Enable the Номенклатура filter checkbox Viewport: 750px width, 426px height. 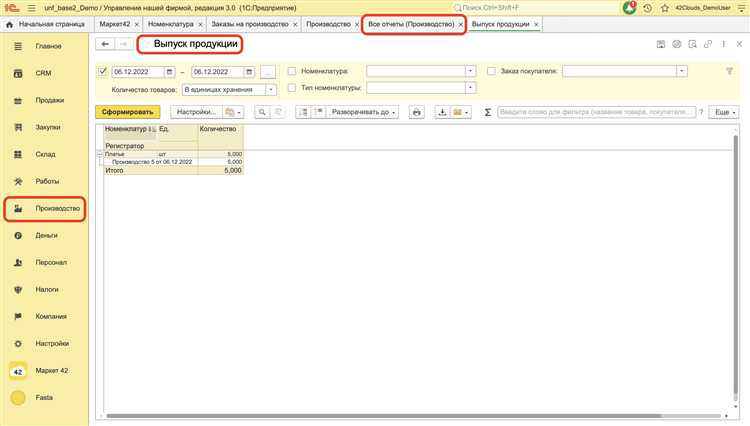(x=292, y=71)
